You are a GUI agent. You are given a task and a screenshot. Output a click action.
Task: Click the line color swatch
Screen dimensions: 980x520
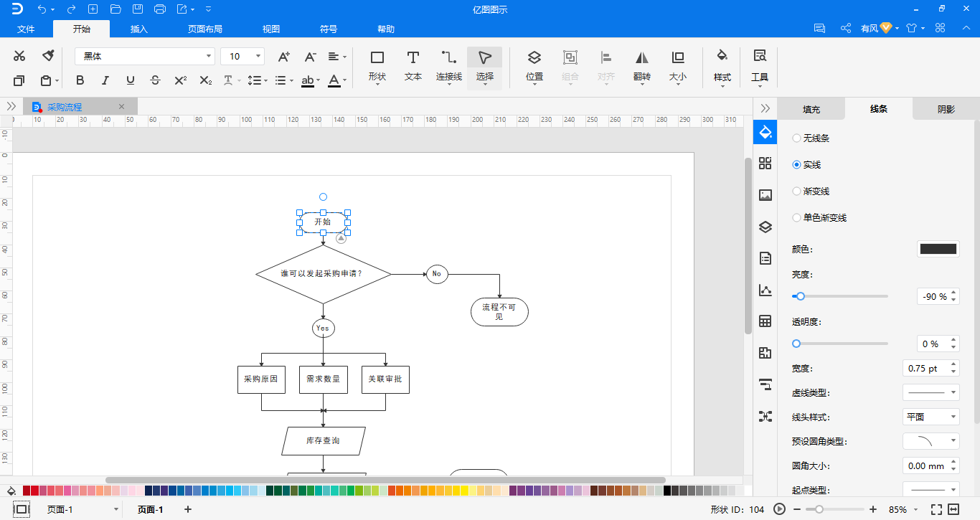tap(938, 249)
